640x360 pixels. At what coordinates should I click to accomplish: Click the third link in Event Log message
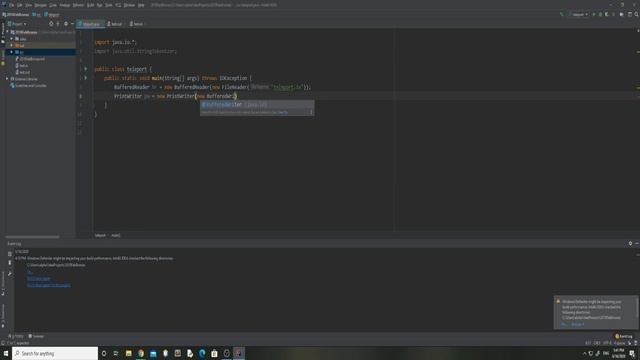point(49,285)
